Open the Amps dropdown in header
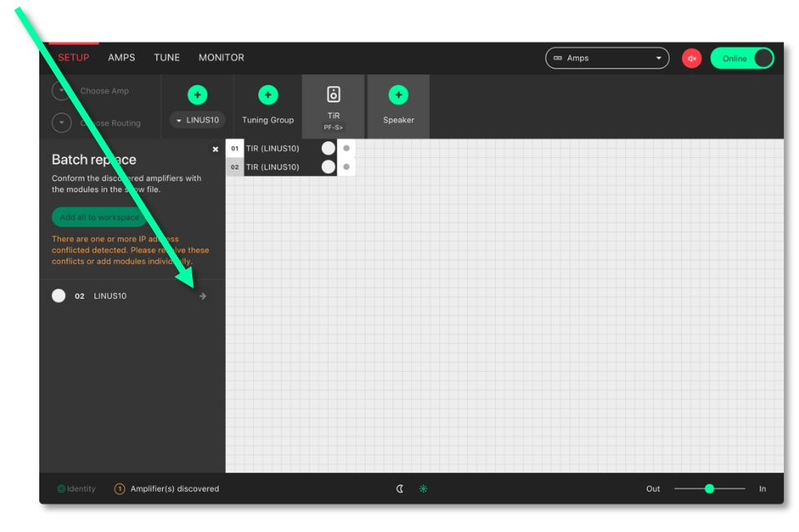This screenshot has width=799, height=532. [607, 58]
